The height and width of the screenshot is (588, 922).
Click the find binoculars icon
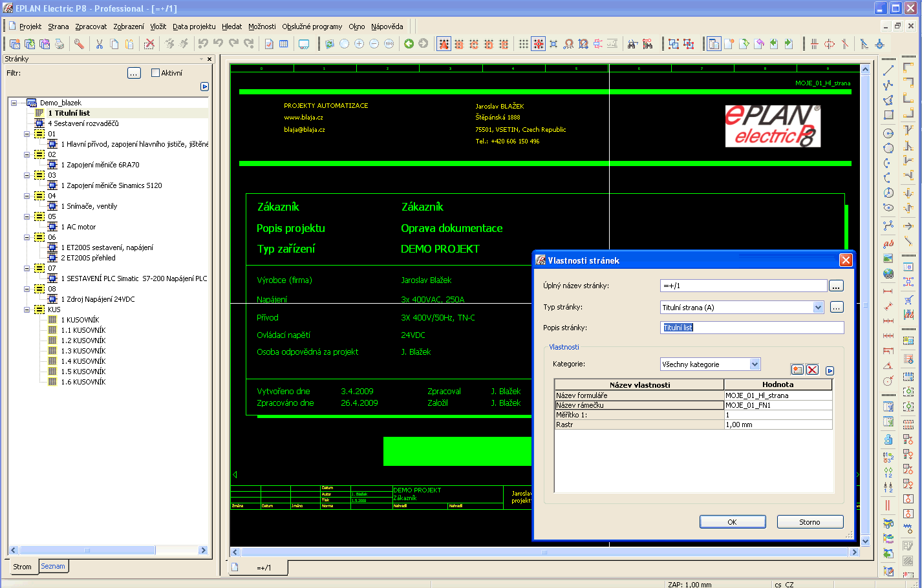pos(632,44)
